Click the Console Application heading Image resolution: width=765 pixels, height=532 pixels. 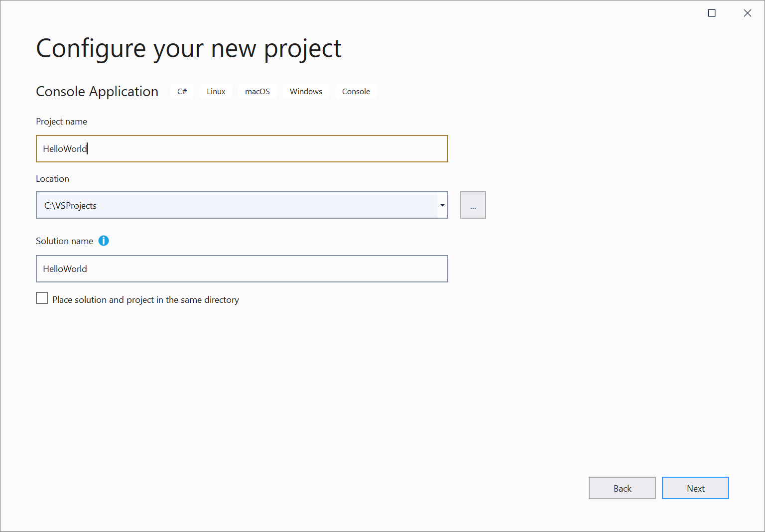[x=97, y=91]
